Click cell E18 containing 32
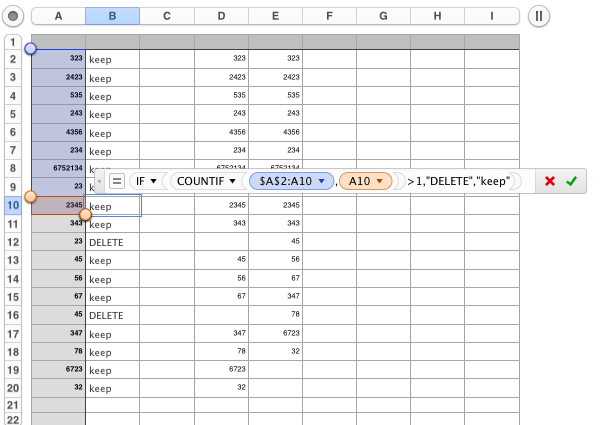602x425 pixels. [275, 352]
